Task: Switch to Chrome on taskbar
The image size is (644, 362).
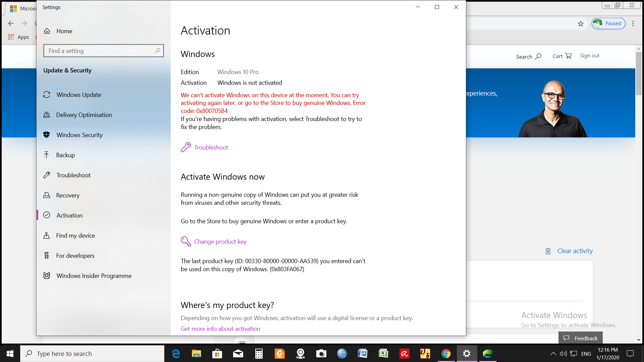Action: pos(446,354)
